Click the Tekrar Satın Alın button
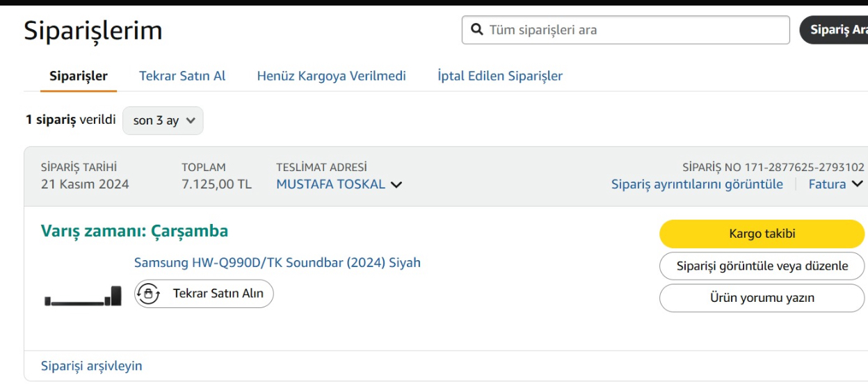The image size is (868, 386). (204, 293)
